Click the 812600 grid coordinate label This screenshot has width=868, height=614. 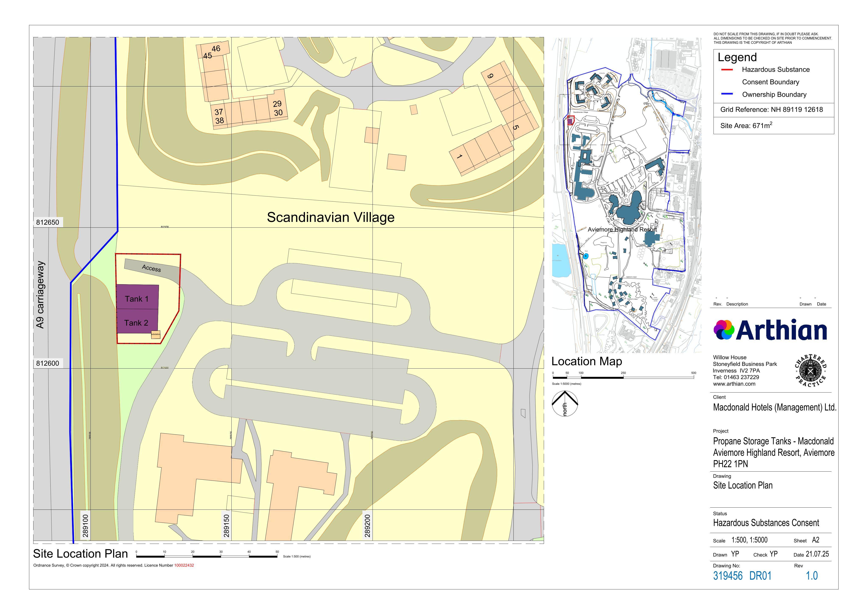[48, 363]
